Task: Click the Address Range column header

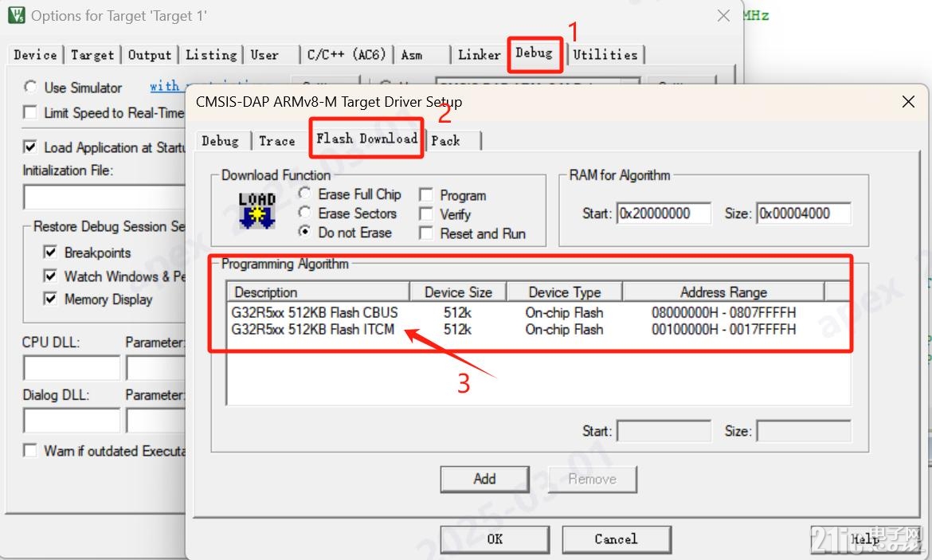Action: tap(723, 292)
